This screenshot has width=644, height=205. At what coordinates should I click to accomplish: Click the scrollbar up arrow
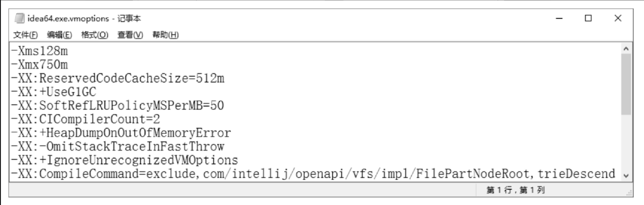[x=626, y=49]
